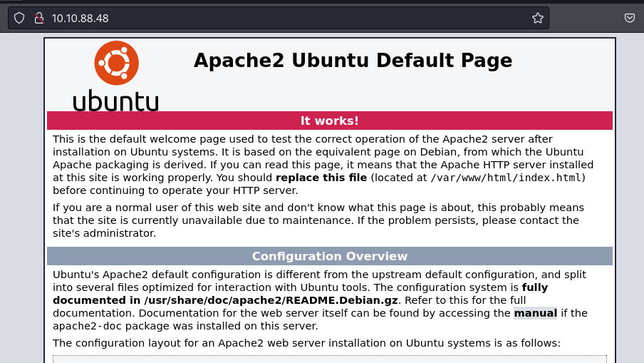644x363 pixels.
Task: Click the tracking protection shield icon
Action: coord(19,18)
